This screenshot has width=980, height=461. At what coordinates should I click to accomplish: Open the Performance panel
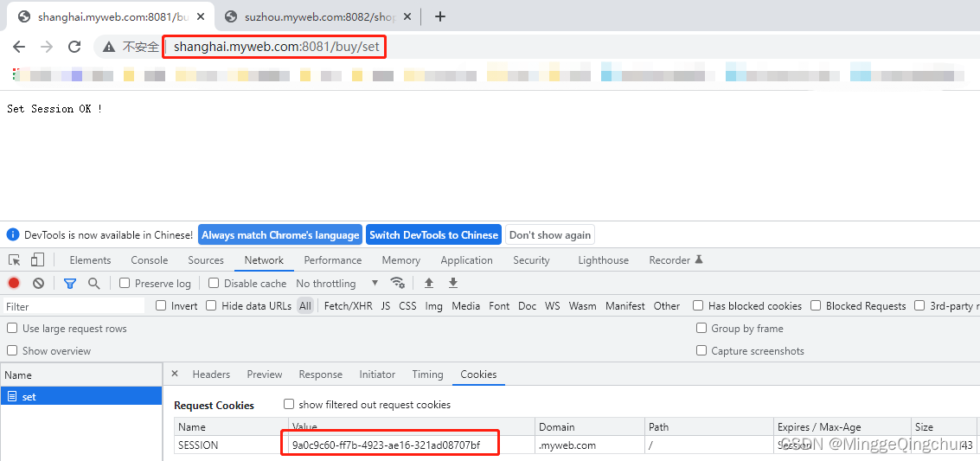tap(332, 259)
